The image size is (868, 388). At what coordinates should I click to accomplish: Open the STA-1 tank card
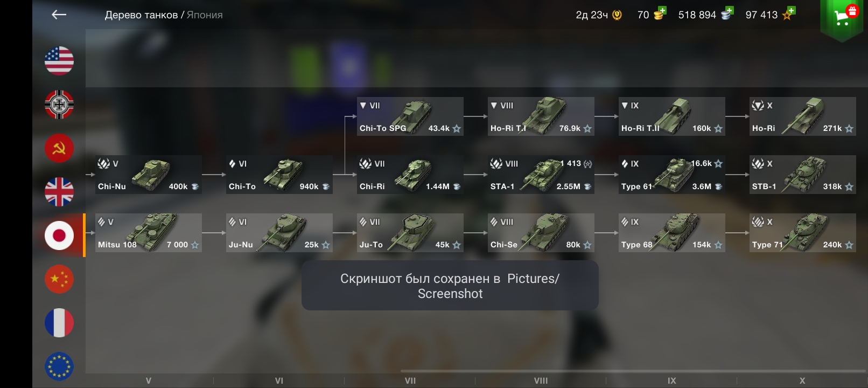[541, 175]
